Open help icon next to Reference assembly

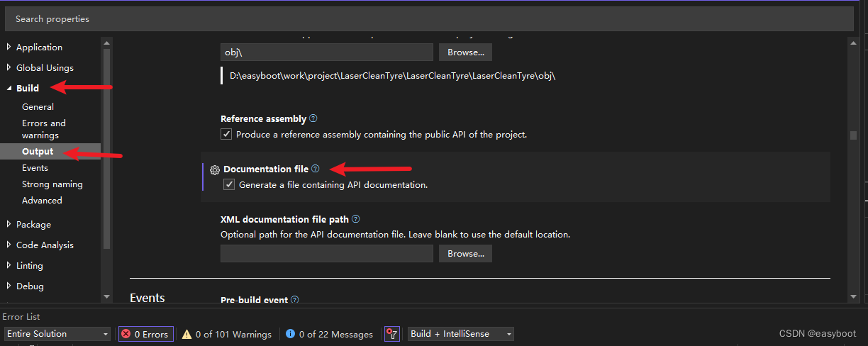click(x=313, y=118)
